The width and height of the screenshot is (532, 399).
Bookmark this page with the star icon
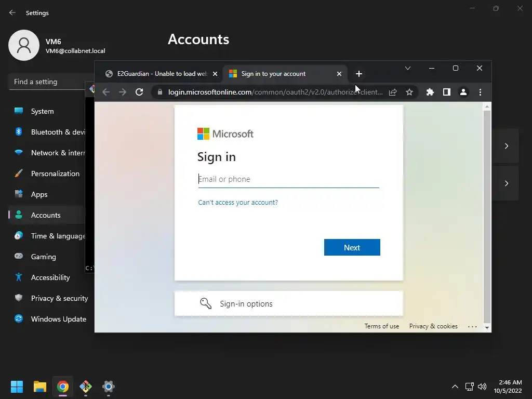[x=409, y=92]
